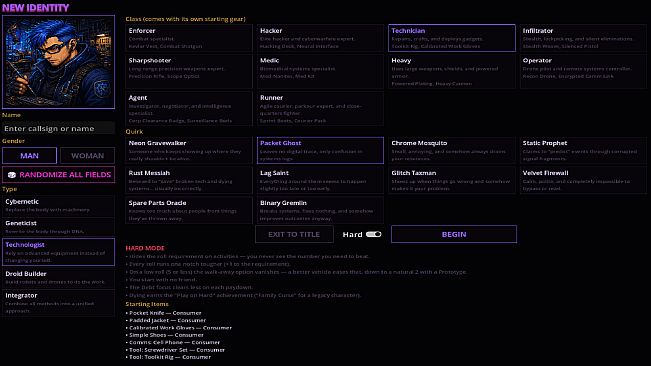Select the Binary Gremlin quirk
This screenshot has width=651, height=366.
[x=320, y=210]
